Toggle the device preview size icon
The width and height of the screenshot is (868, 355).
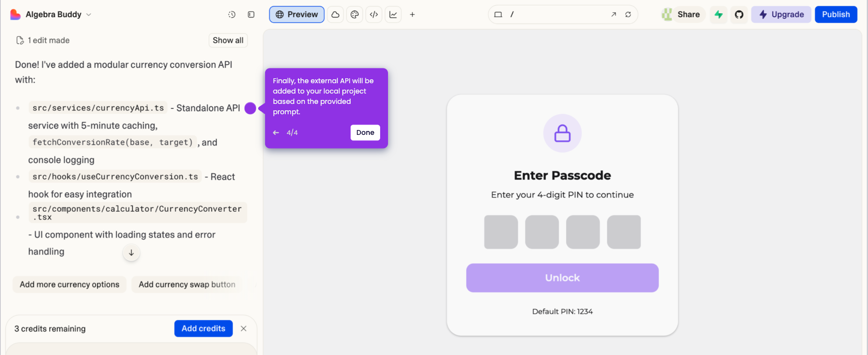click(498, 15)
